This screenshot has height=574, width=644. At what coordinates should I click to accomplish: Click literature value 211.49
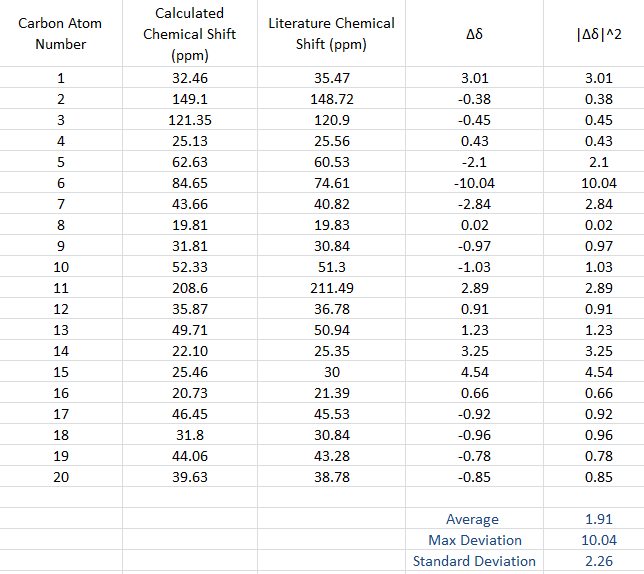331,287
